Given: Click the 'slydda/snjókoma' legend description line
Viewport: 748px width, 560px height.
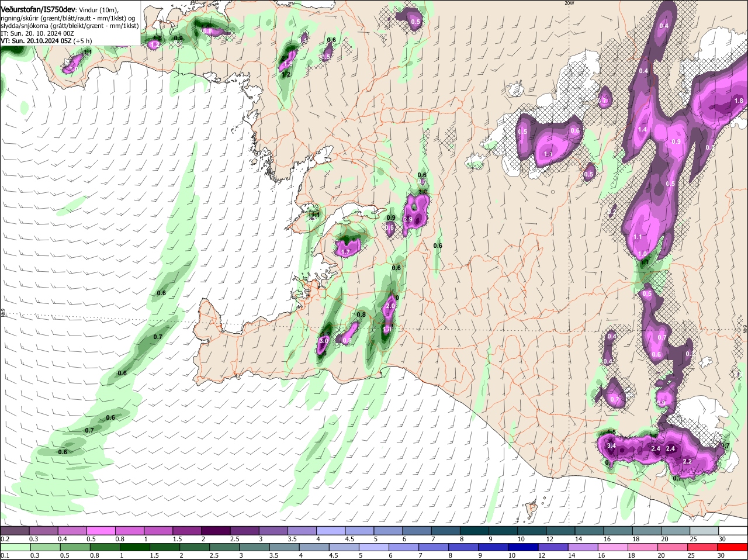Looking at the screenshot, I should 70,26.
